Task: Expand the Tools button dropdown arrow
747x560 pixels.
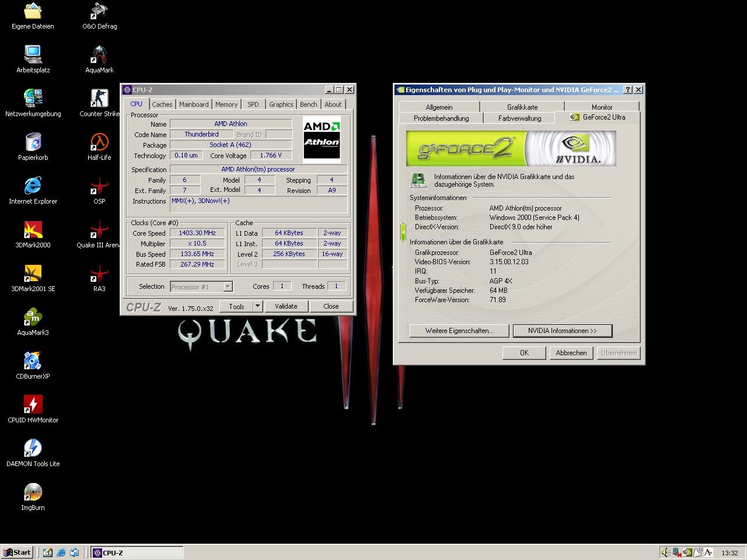Action: pyautogui.click(x=257, y=306)
